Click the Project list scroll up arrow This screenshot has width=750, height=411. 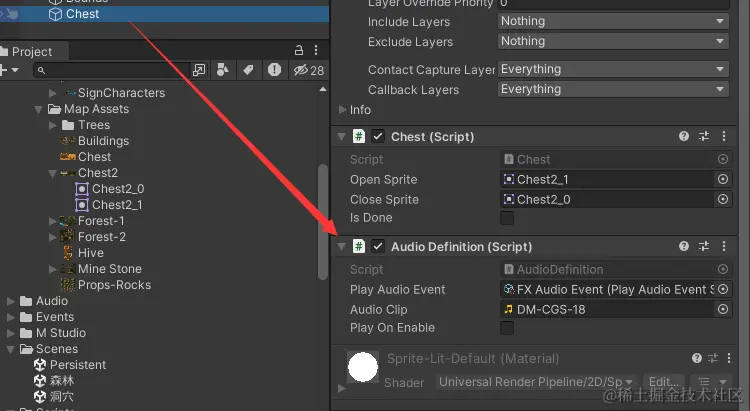(323, 89)
